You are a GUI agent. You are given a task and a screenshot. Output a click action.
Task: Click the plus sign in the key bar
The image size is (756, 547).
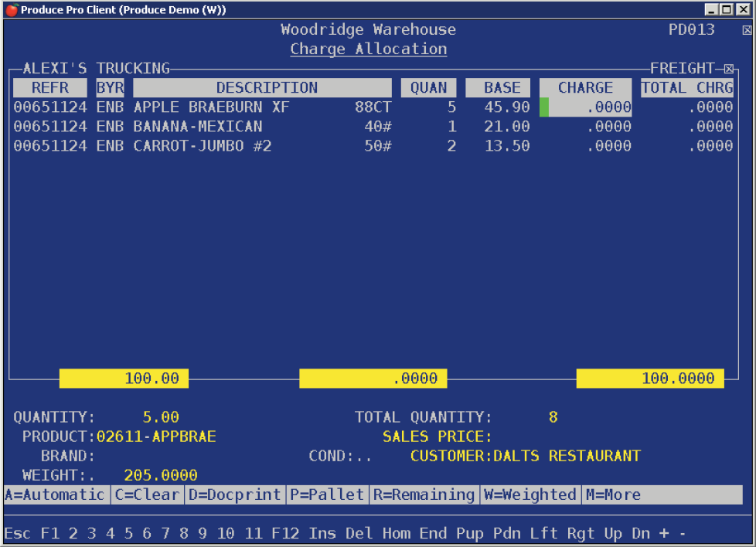664,534
